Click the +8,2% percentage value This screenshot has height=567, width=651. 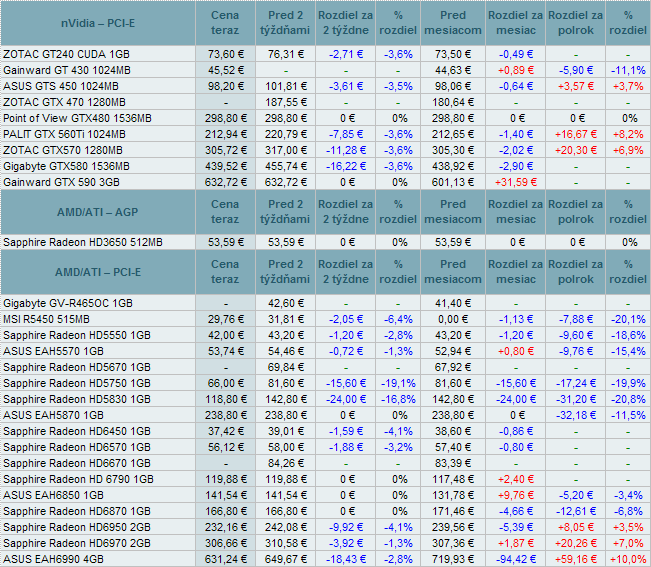click(628, 134)
